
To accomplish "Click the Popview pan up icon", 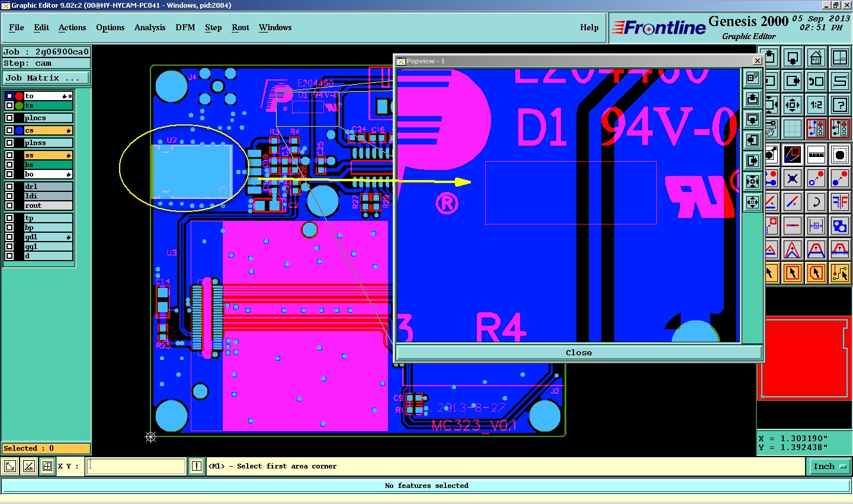I will pyautogui.click(x=753, y=99).
